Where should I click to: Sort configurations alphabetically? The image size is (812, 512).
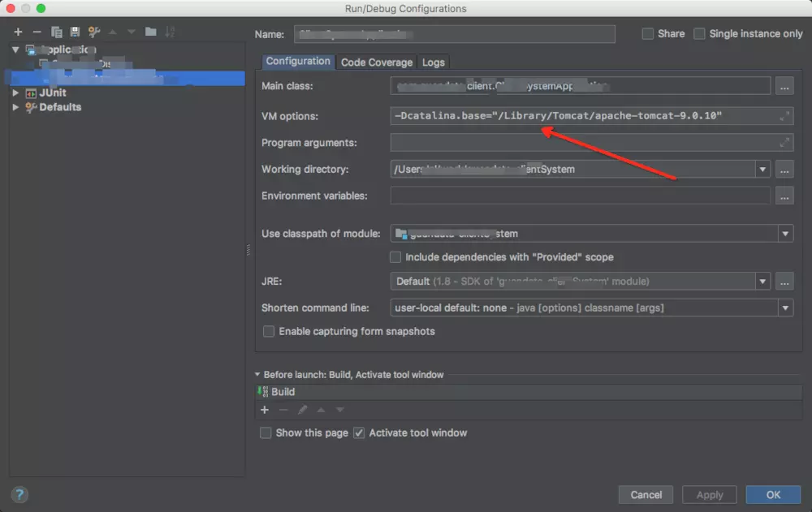point(170,32)
